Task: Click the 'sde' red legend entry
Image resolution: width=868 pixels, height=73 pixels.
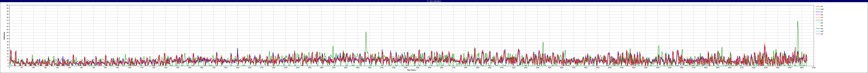Action: [x=819, y=6]
